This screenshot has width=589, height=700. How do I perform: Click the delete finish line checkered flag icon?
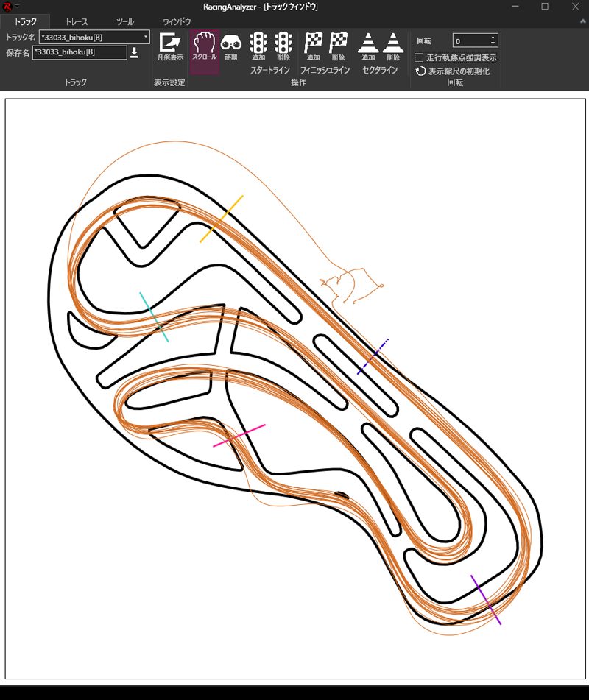(x=339, y=46)
